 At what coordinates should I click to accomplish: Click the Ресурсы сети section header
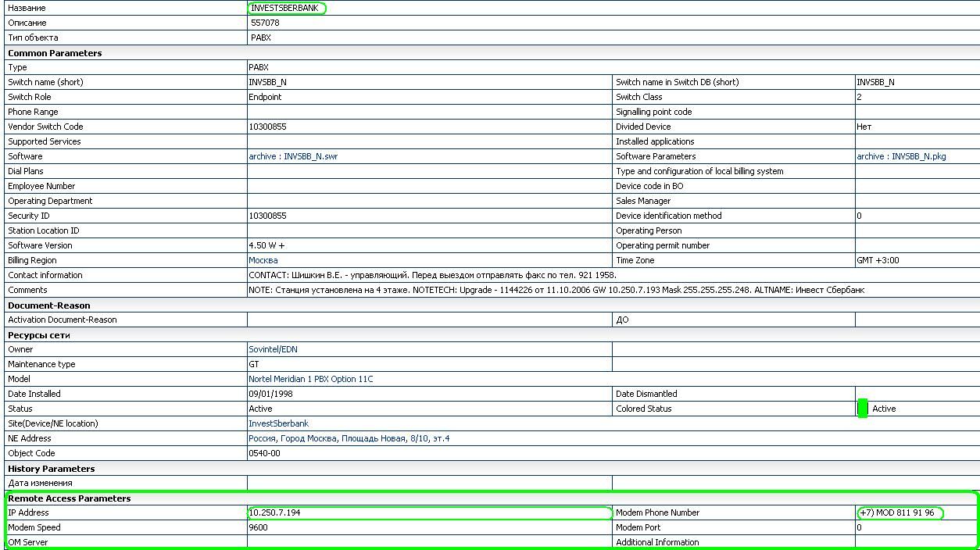(39, 335)
